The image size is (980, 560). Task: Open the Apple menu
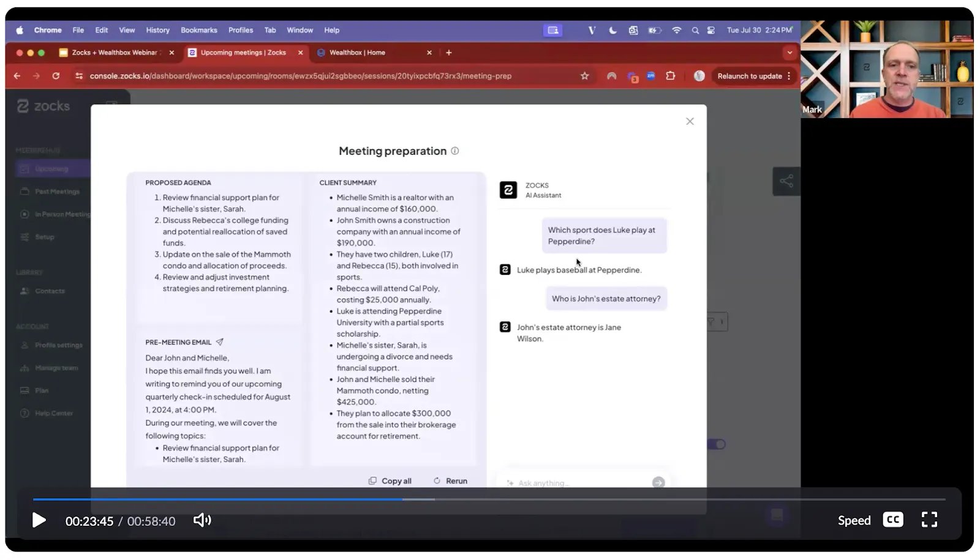coord(20,30)
